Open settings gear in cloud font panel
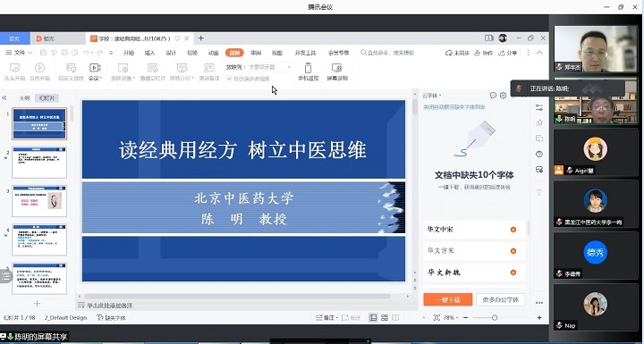The image size is (644, 344). pyautogui.click(x=503, y=96)
